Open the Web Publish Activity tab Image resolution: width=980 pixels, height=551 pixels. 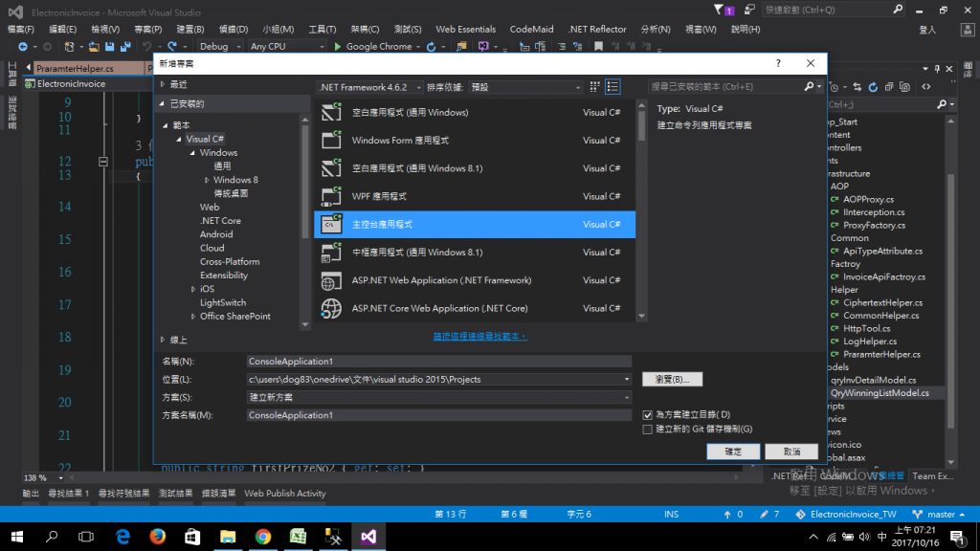(x=285, y=494)
